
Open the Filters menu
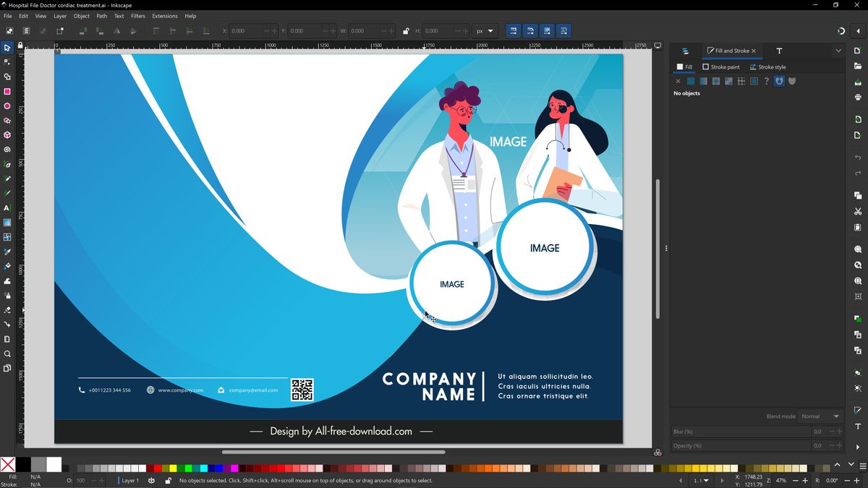138,15
